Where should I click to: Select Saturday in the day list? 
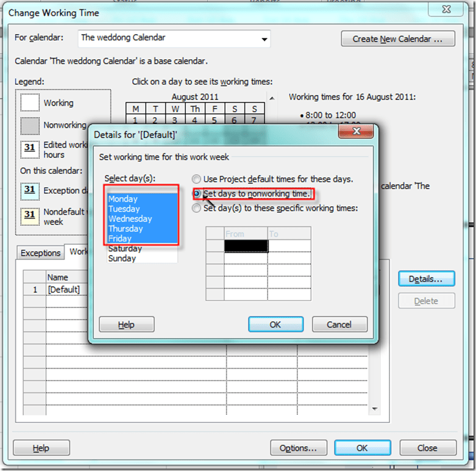125,248
